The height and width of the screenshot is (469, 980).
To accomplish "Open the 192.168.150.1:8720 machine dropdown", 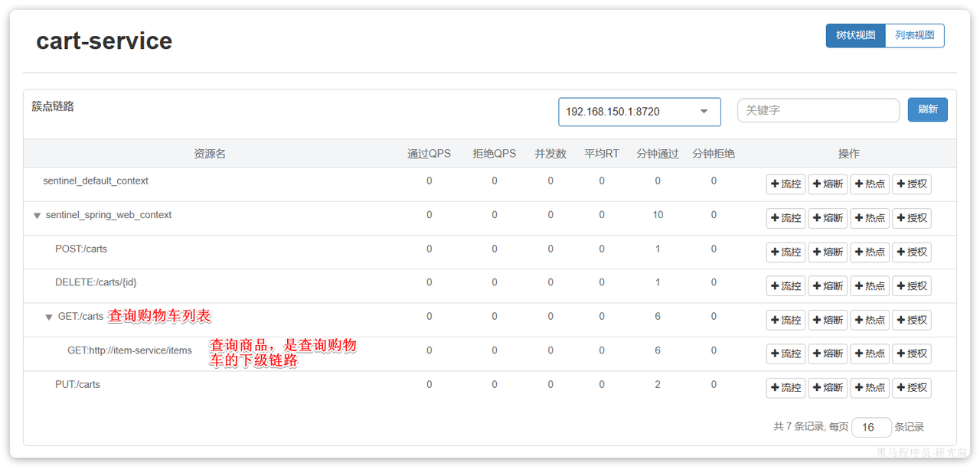I will 639,112.
